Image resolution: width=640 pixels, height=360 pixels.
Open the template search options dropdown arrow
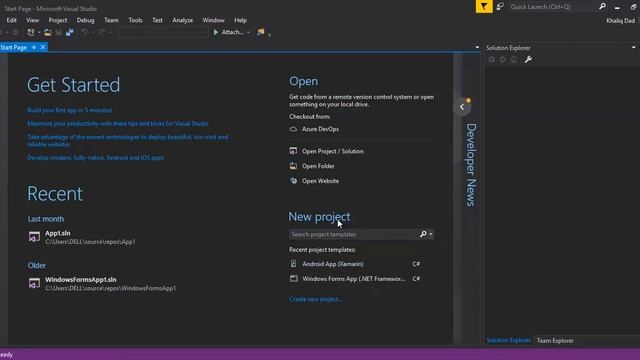(x=431, y=234)
